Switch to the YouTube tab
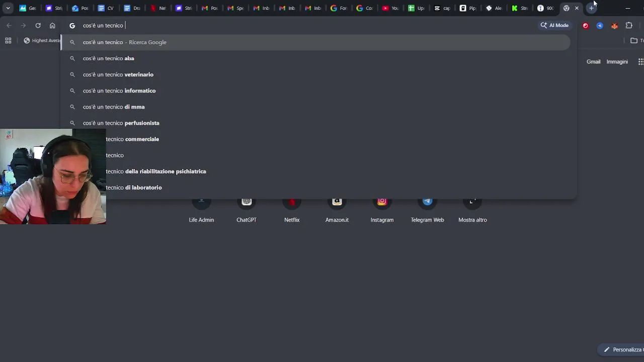The height and width of the screenshot is (362, 644). click(x=390, y=8)
